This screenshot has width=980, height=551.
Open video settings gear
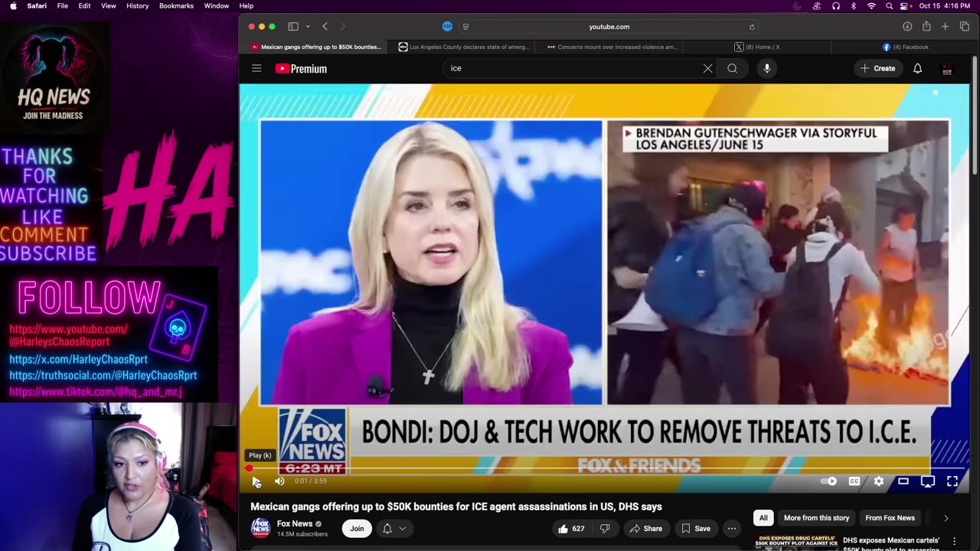coord(879,481)
